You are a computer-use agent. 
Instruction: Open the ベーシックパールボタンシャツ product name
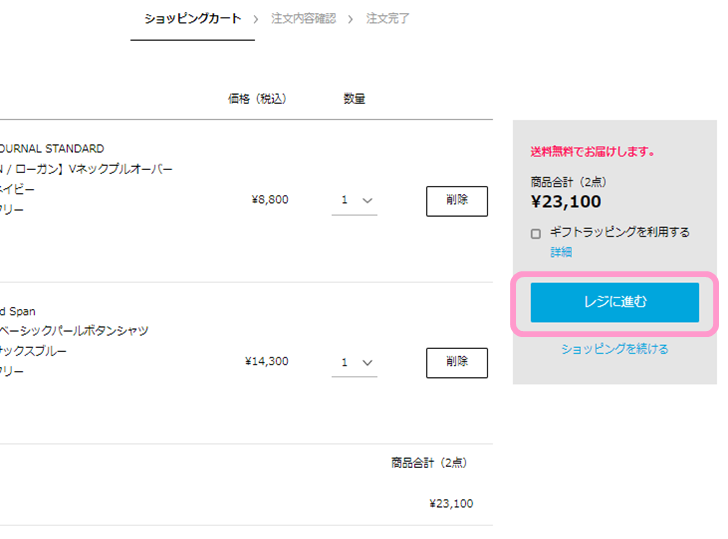tap(74, 331)
